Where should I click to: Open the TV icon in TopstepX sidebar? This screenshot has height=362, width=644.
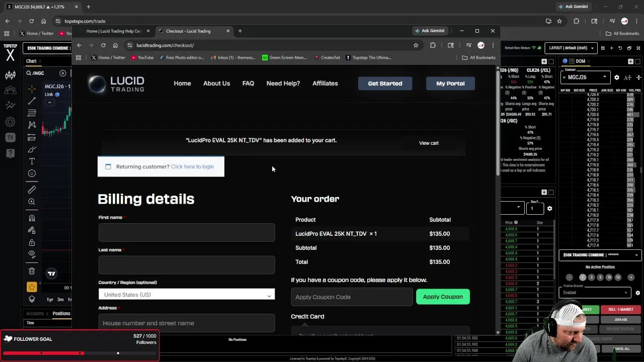[x=10, y=137]
